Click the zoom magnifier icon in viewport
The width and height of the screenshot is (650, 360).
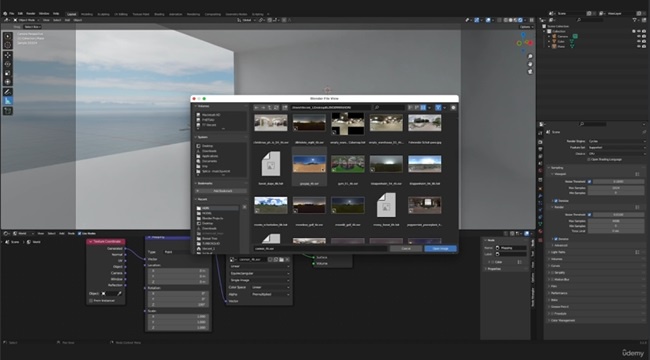[x=530, y=56]
